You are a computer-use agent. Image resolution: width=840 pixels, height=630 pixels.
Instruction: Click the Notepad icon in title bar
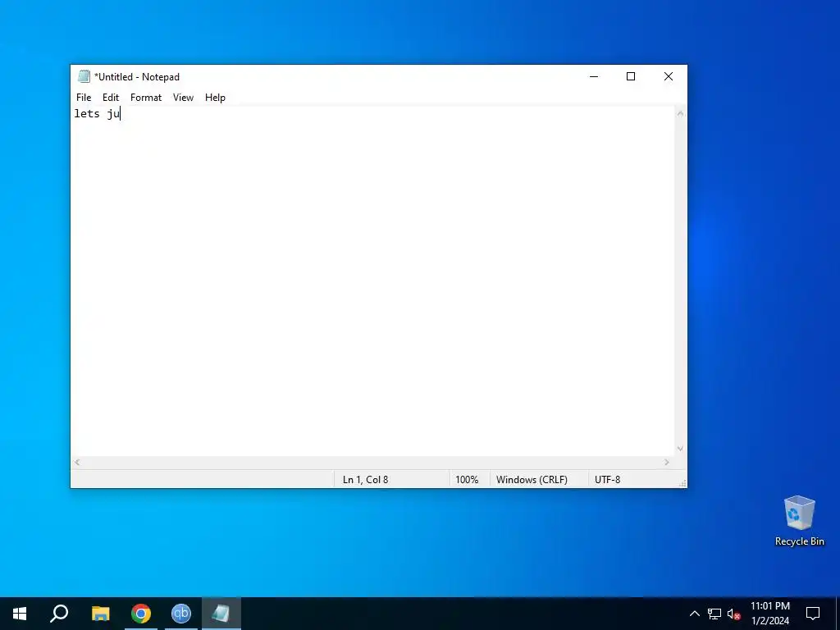pyautogui.click(x=84, y=76)
